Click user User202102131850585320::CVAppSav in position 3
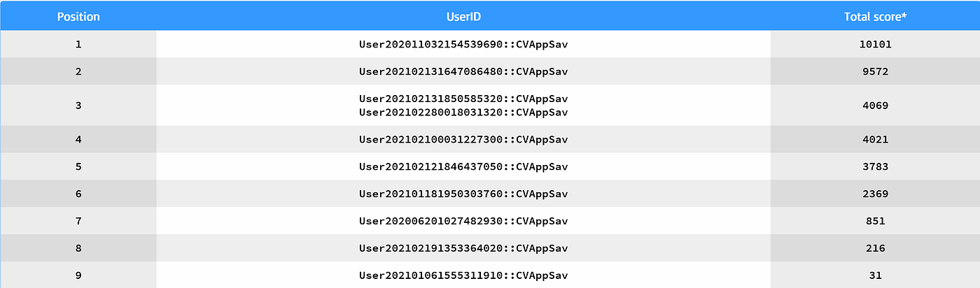 point(463,99)
